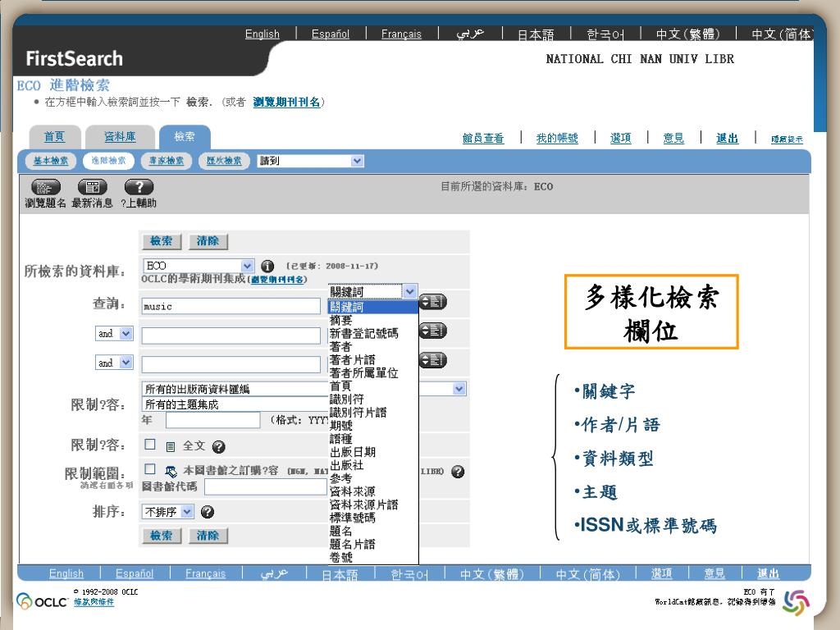
Task: Select the 進階檢索 sub-tab
Action: [x=109, y=161]
